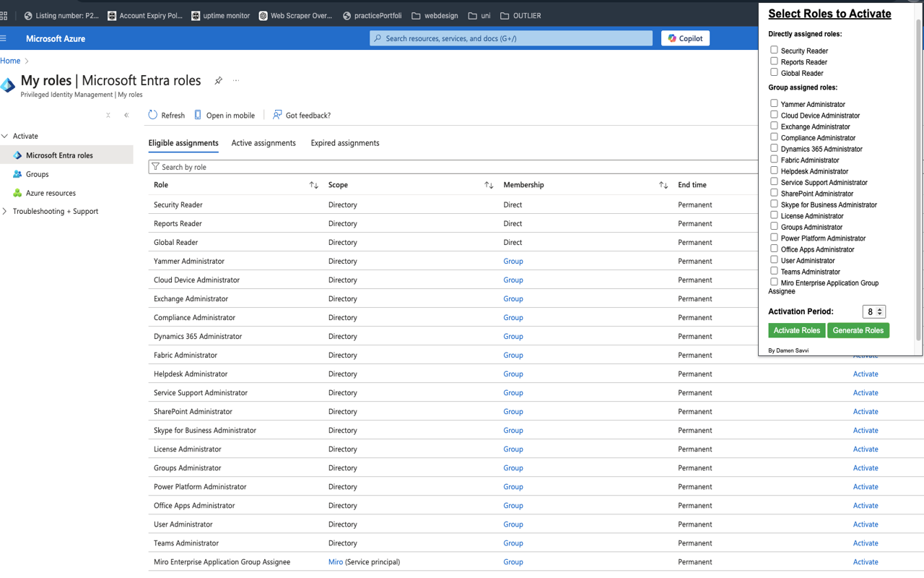This screenshot has height=578, width=924.
Task: Check the SharePoint Administrator checkbox
Action: tap(774, 193)
